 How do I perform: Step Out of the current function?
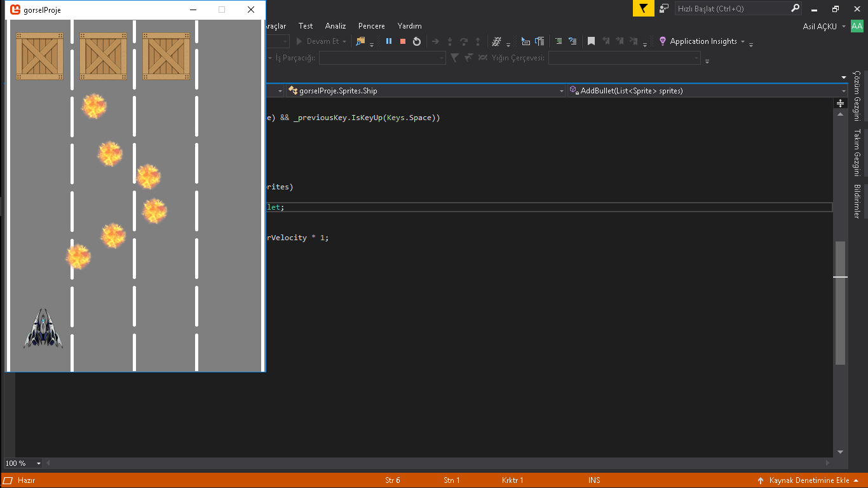(x=478, y=41)
